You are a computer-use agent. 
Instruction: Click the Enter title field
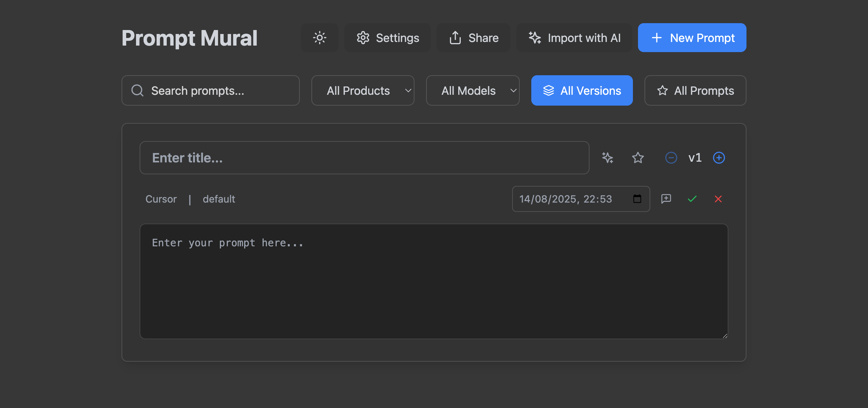(x=364, y=158)
